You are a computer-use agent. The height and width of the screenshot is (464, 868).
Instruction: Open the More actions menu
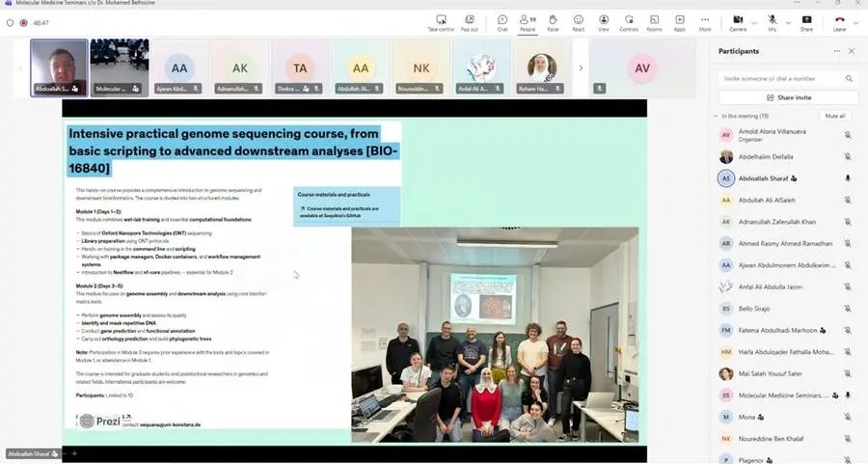[x=705, y=21]
